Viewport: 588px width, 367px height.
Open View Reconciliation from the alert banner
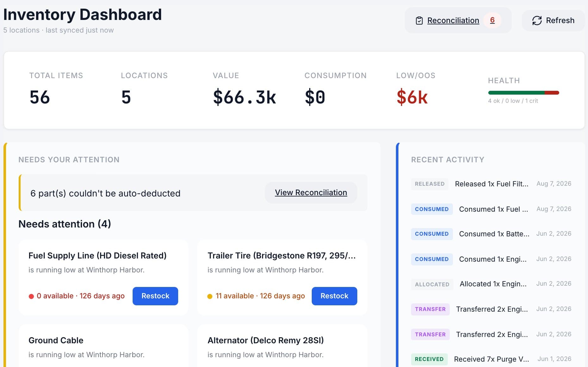(311, 193)
